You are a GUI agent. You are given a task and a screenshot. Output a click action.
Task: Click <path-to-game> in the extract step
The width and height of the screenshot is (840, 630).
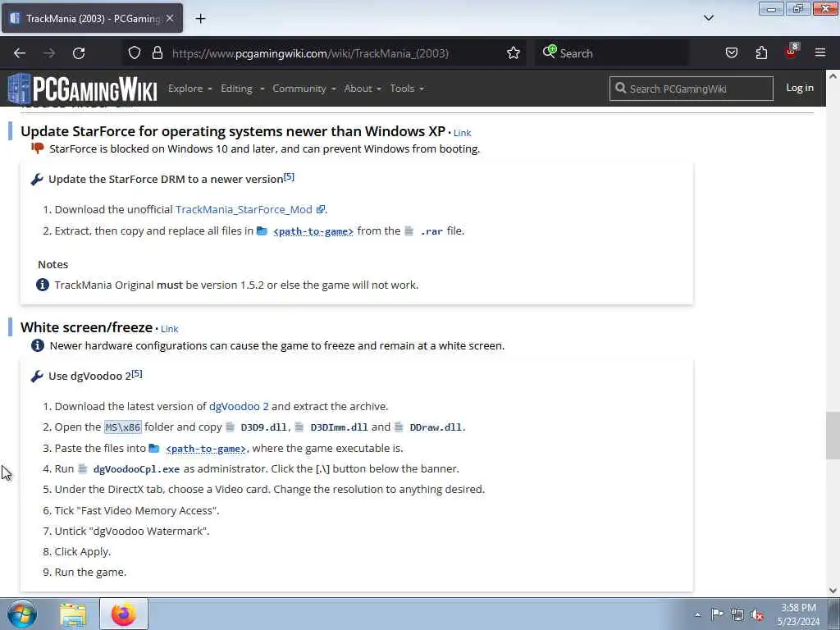pos(313,231)
